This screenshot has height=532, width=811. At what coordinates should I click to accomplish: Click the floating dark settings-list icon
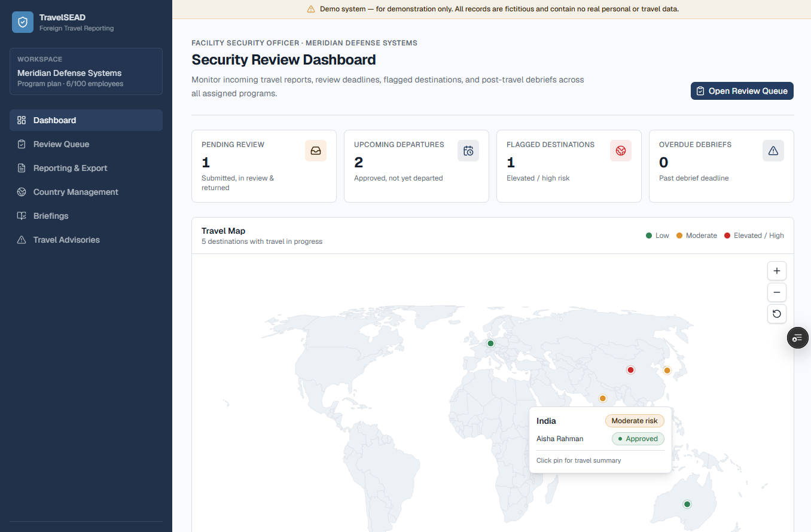point(798,338)
